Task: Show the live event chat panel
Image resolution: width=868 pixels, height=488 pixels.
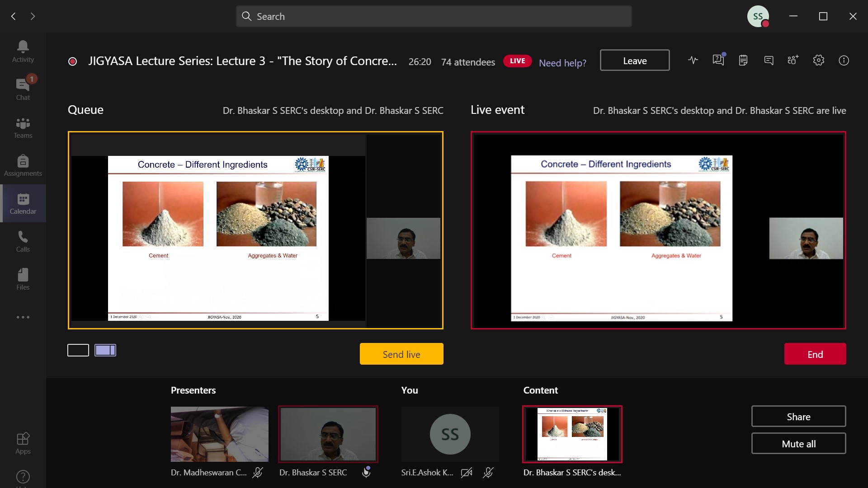Action: click(x=769, y=60)
